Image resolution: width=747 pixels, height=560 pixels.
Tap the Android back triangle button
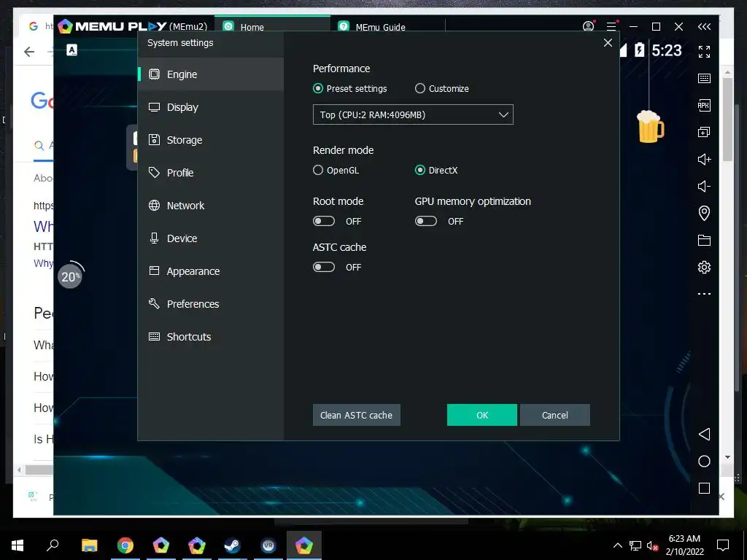pyautogui.click(x=704, y=435)
